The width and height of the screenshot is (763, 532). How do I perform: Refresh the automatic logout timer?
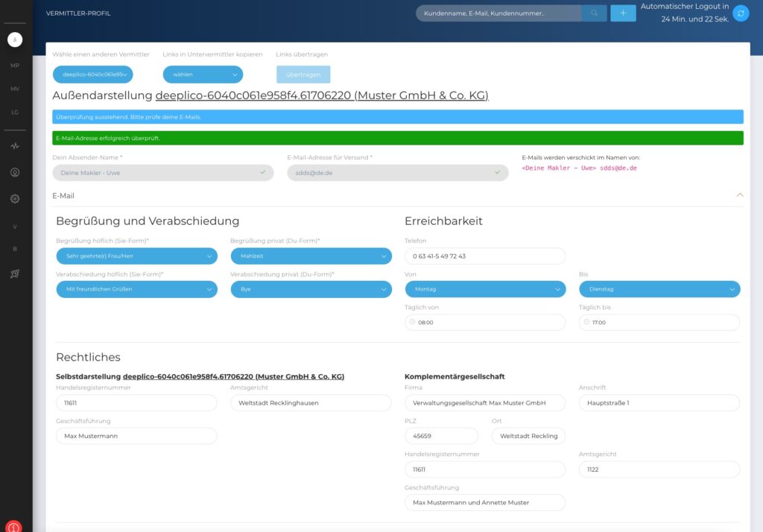tap(741, 13)
